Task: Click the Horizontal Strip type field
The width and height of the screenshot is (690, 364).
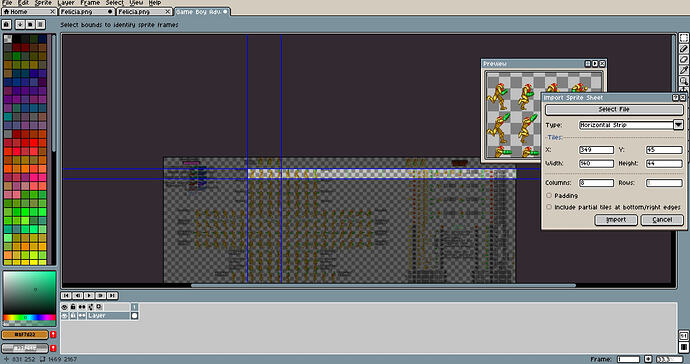Action: tap(626, 125)
